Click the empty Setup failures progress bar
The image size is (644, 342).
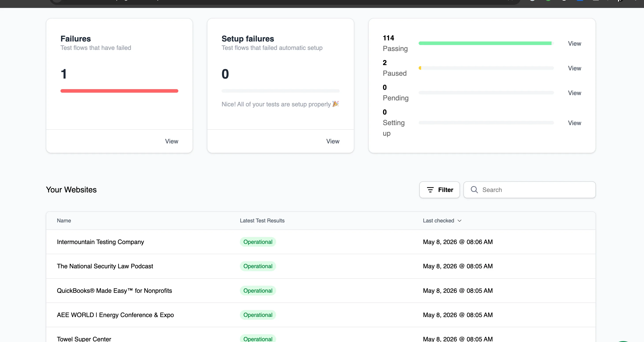pyautogui.click(x=281, y=91)
